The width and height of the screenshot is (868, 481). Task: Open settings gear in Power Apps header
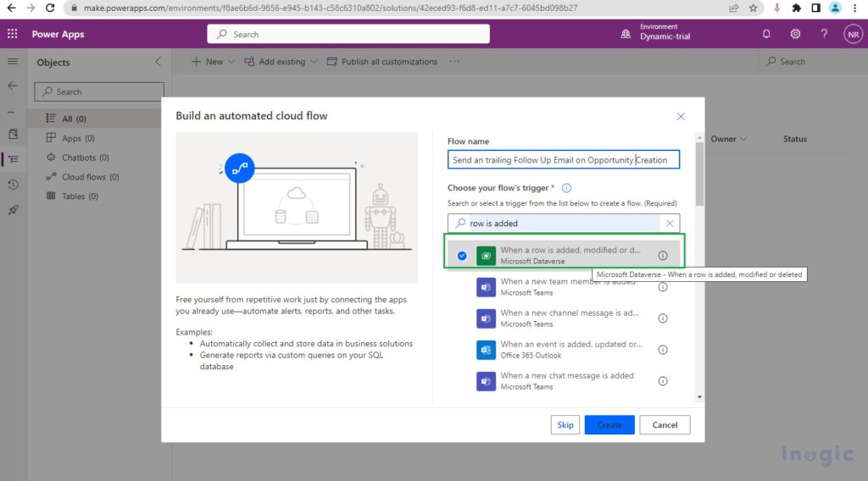click(x=795, y=34)
